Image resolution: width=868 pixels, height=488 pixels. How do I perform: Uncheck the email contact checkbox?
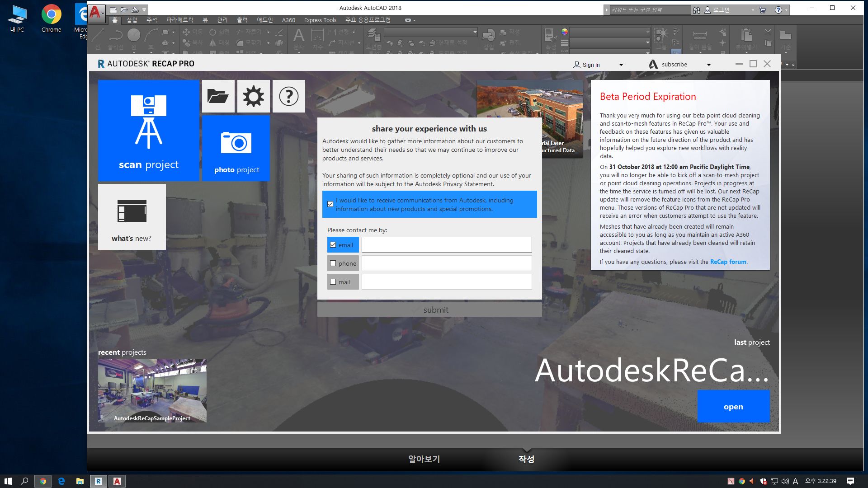[x=333, y=245]
